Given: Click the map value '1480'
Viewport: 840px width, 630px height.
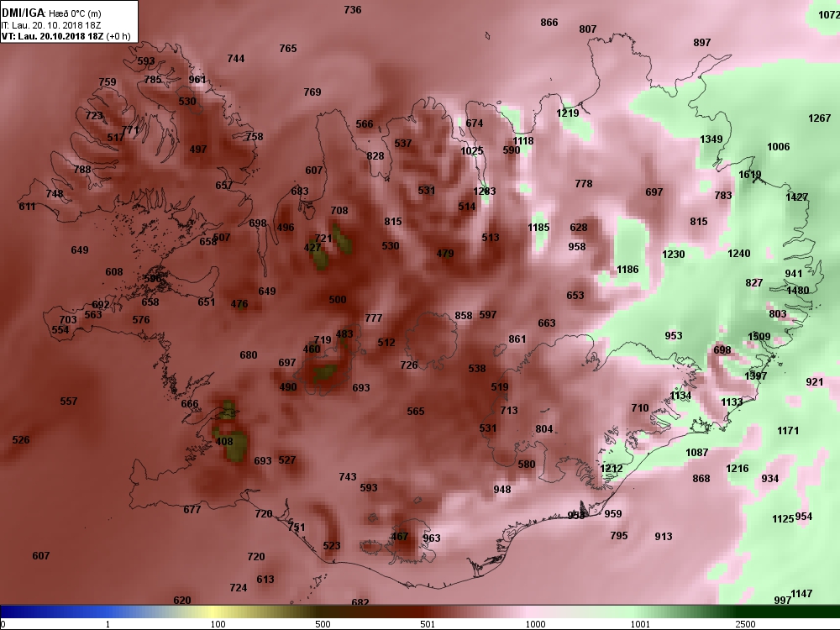Looking at the screenshot, I should (798, 291).
